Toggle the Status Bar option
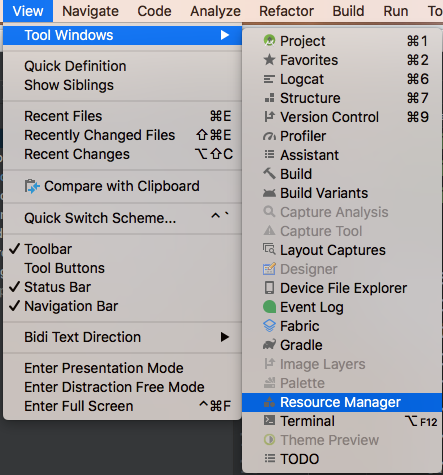The height and width of the screenshot is (475, 443). pos(122,287)
